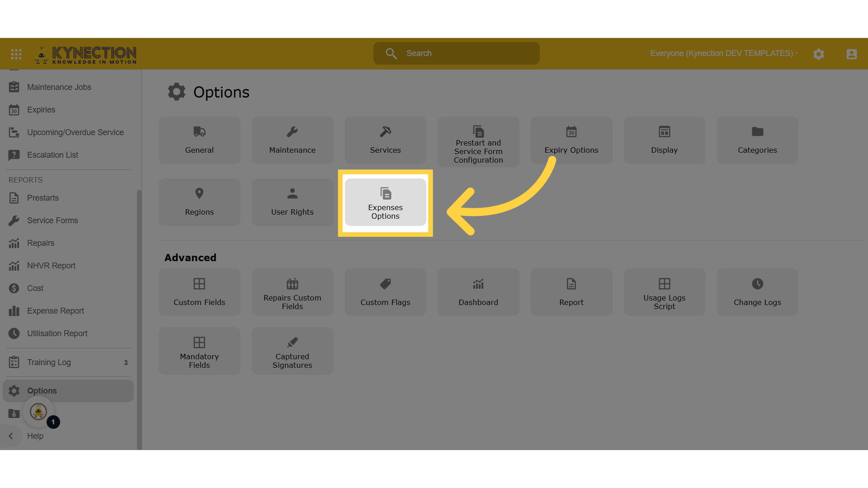Click the chatbot notification badge

click(53, 422)
